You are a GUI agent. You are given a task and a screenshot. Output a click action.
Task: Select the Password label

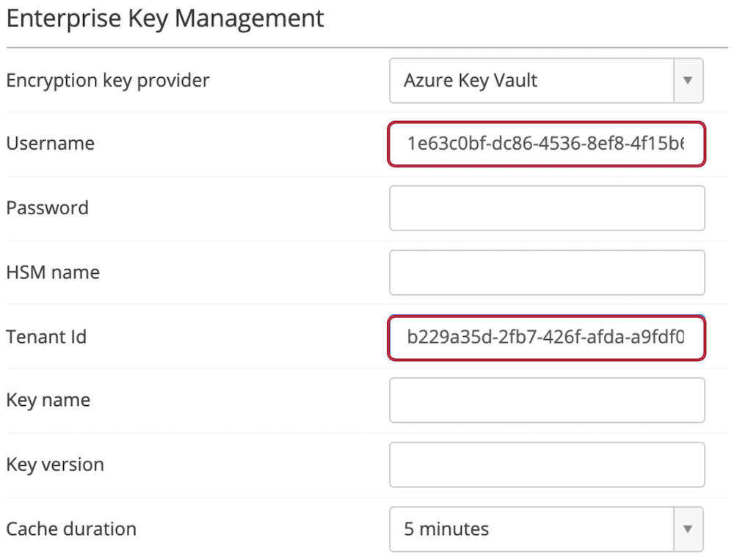click(x=47, y=208)
